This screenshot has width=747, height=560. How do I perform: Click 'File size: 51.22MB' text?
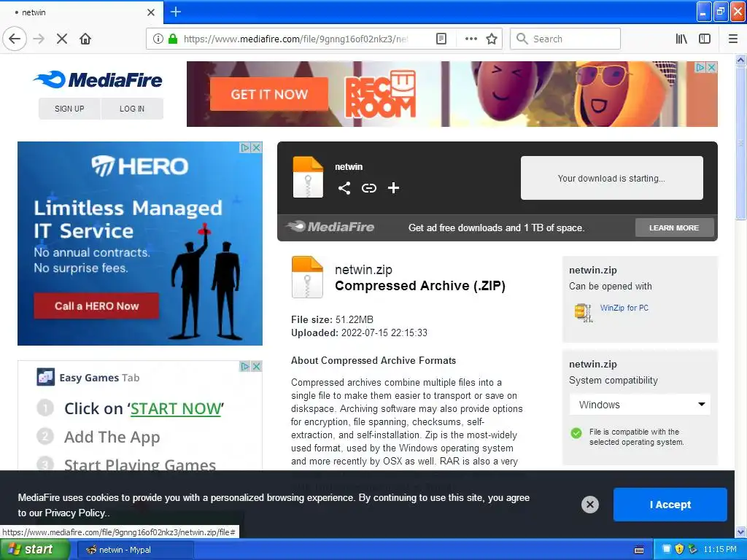(x=332, y=319)
